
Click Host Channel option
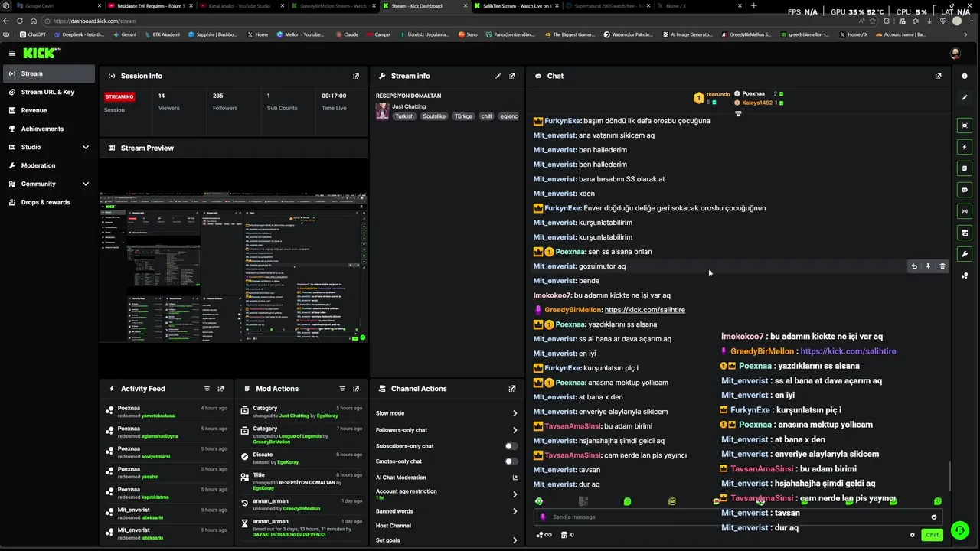pos(394,526)
